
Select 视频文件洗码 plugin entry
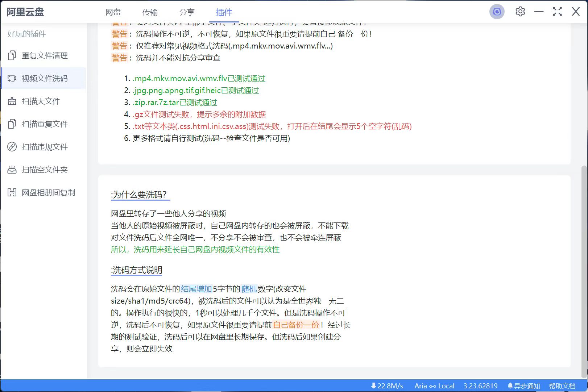(44, 78)
